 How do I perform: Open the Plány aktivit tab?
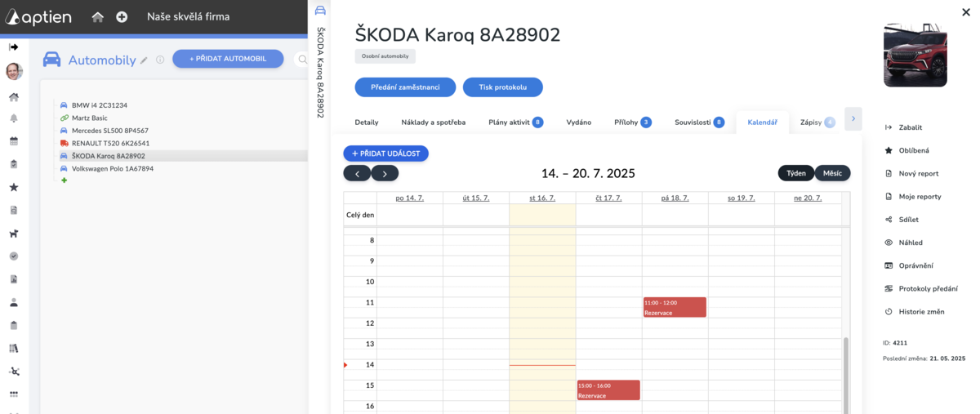515,122
